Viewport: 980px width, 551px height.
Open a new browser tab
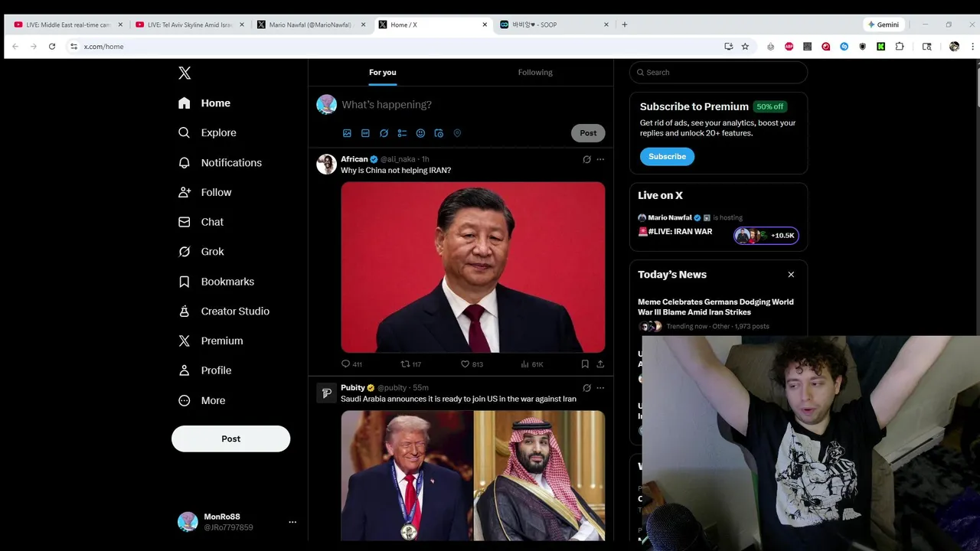pyautogui.click(x=625, y=24)
